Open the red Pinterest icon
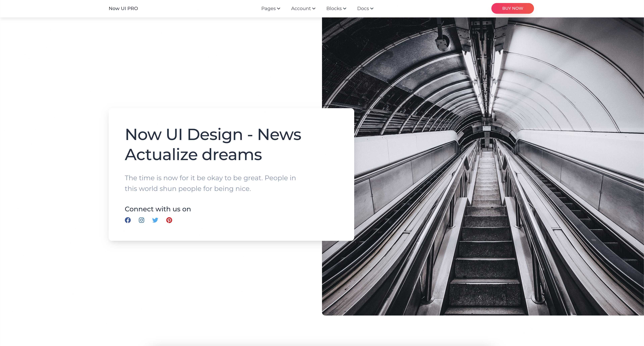 (169, 220)
